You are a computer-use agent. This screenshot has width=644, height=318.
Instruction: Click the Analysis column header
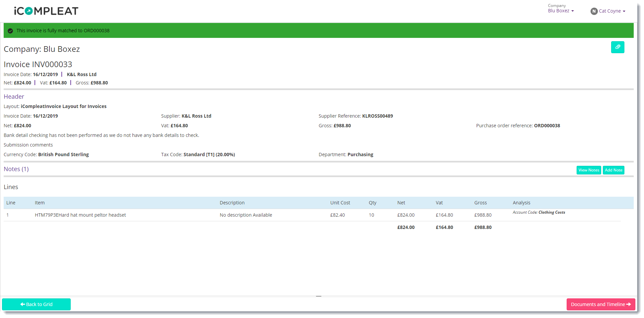pyautogui.click(x=522, y=203)
